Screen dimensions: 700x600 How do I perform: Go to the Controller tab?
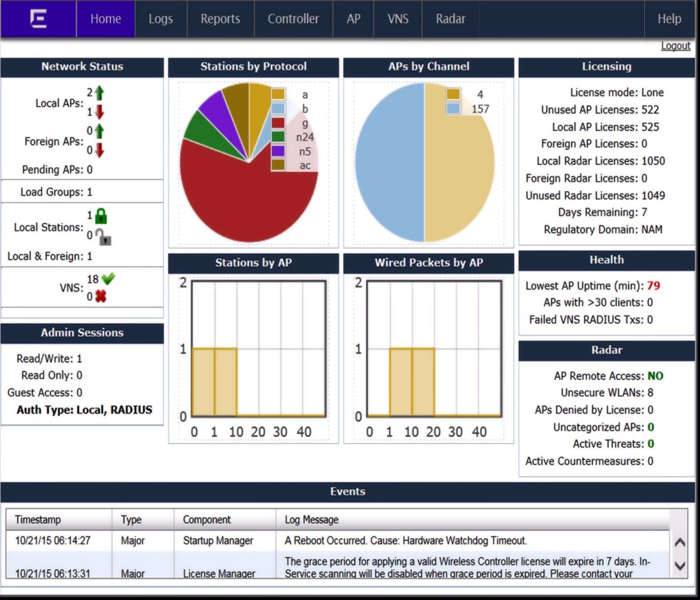[293, 19]
